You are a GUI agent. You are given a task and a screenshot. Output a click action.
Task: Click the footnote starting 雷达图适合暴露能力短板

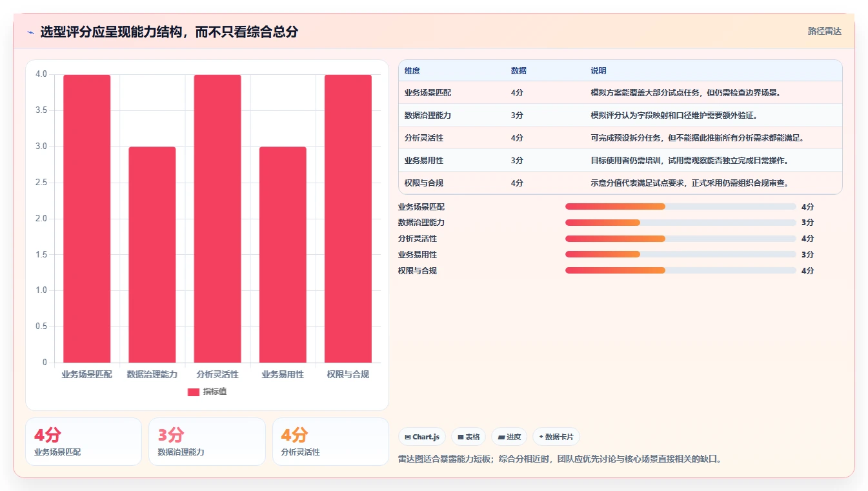tap(560, 459)
